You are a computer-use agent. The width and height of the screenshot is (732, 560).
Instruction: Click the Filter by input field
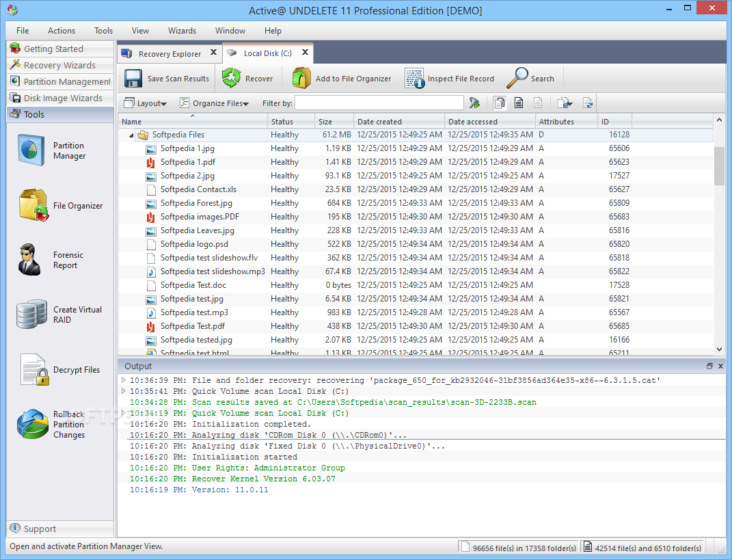379,103
